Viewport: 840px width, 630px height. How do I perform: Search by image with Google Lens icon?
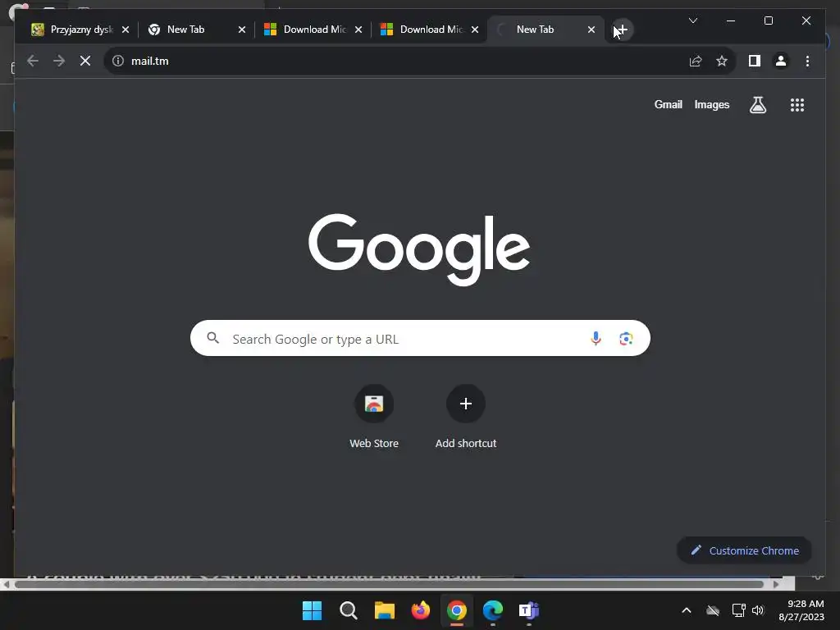pos(626,339)
